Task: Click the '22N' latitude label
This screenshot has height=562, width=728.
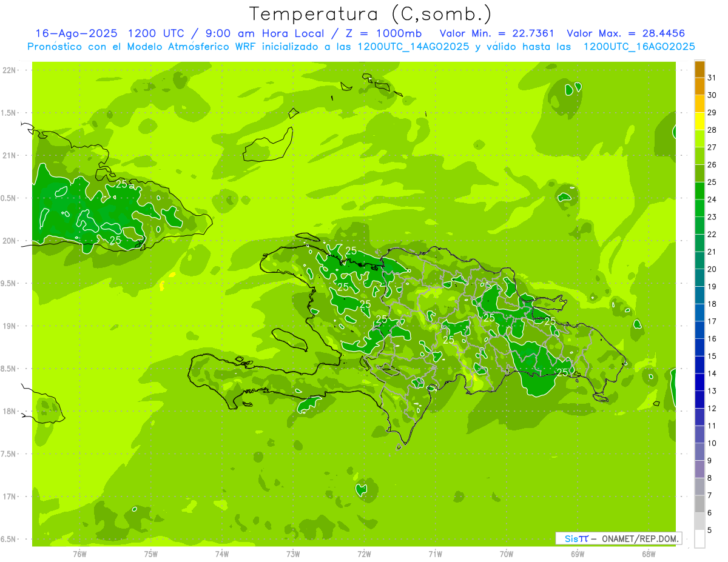Action: tap(8, 70)
